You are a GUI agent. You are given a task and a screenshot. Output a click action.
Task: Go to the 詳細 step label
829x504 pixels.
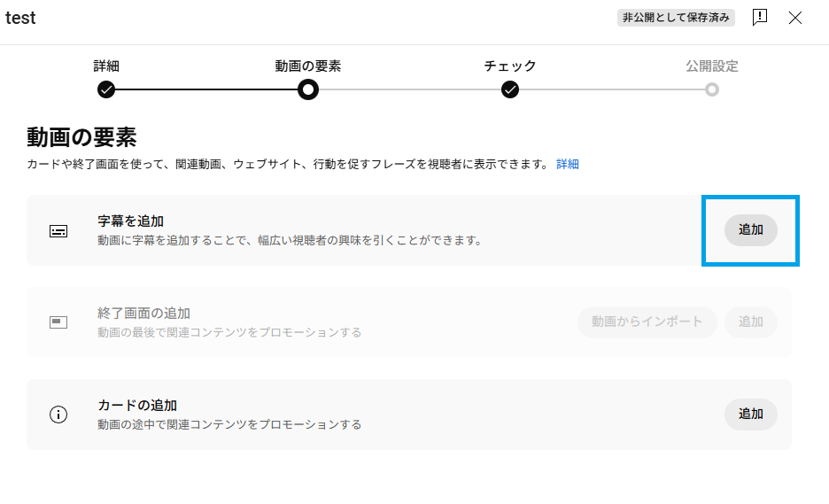[x=106, y=66]
